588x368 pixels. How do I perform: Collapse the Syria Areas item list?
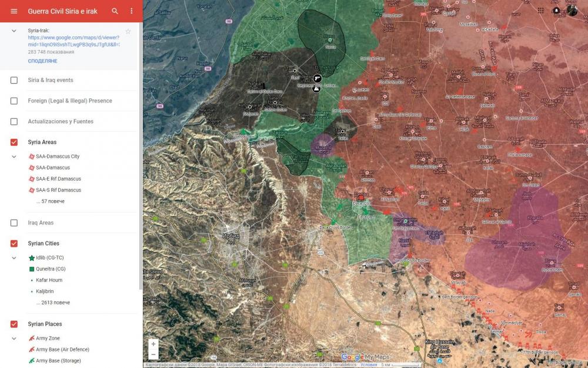point(14,157)
